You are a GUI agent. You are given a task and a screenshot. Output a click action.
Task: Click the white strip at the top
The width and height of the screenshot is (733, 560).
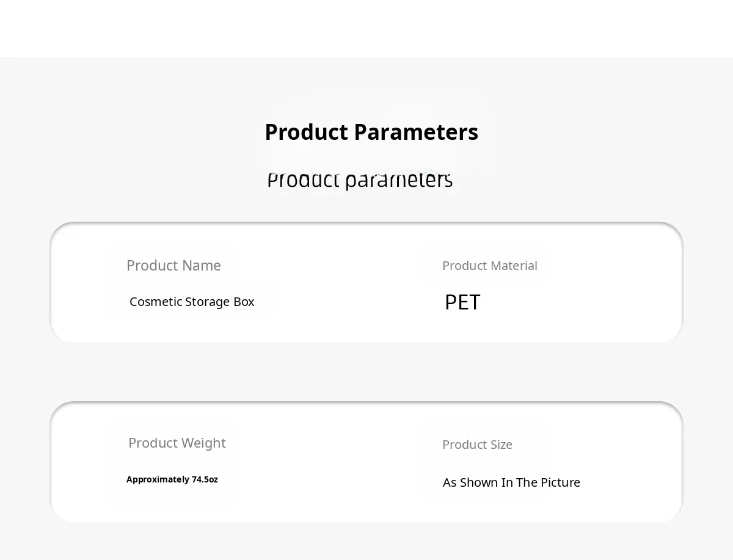coord(366,27)
